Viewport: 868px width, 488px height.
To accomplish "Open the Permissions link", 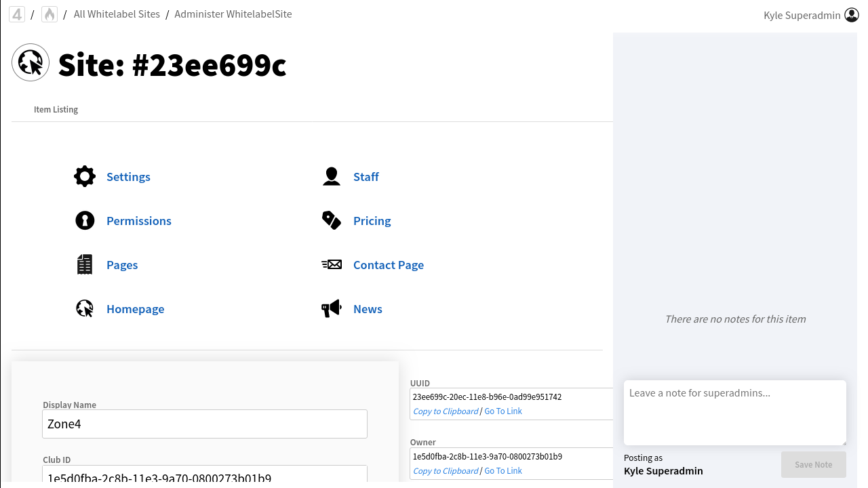I will click(x=138, y=221).
